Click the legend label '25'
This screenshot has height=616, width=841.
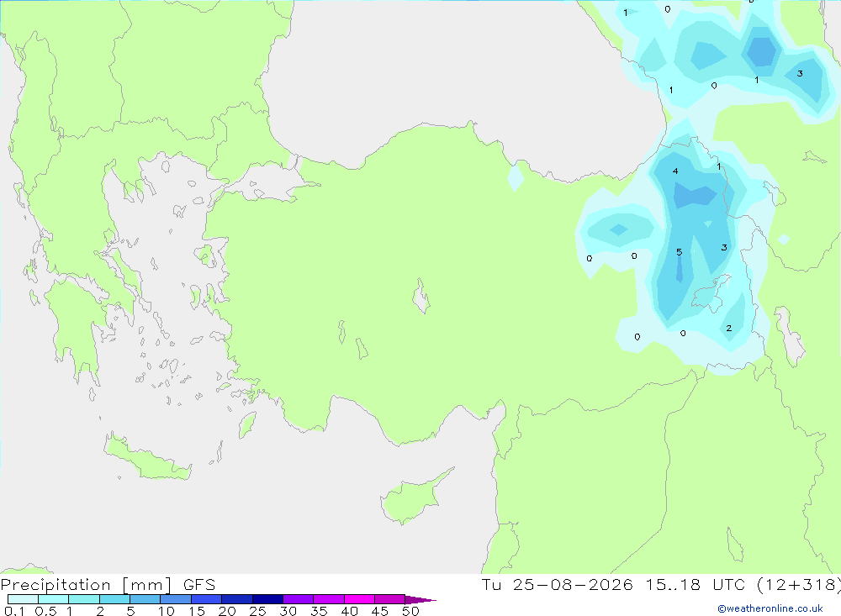click(257, 611)
